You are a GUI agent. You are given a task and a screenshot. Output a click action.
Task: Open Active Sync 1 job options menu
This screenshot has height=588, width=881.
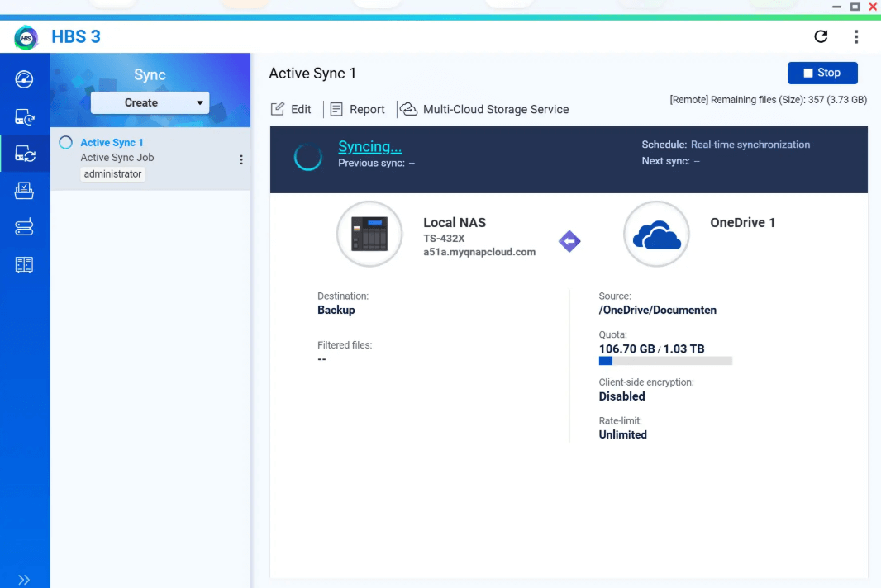coord(241,159)
